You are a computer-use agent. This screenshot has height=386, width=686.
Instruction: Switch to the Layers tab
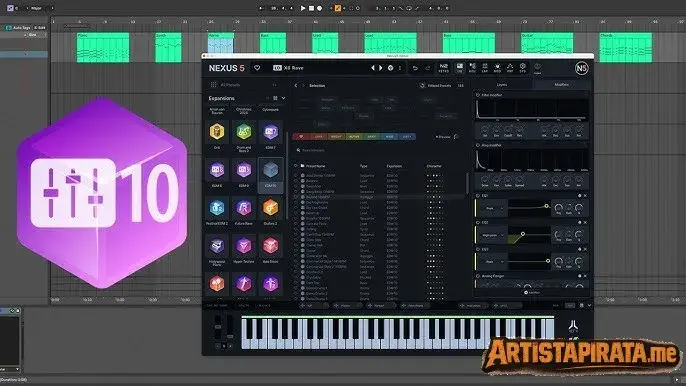[502, 84]
